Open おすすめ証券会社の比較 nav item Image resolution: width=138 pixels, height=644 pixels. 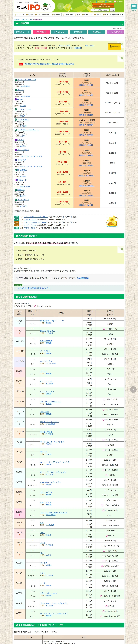(113, 15)
